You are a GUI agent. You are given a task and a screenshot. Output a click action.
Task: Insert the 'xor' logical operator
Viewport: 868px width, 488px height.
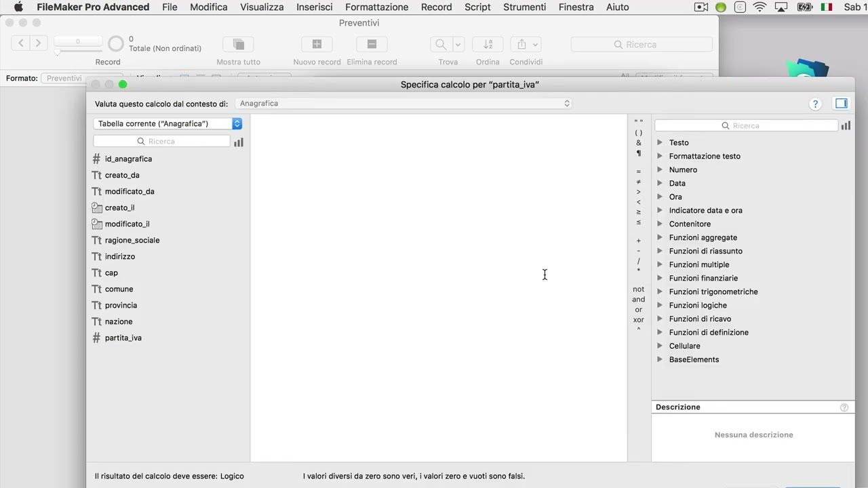coord(638,320)
